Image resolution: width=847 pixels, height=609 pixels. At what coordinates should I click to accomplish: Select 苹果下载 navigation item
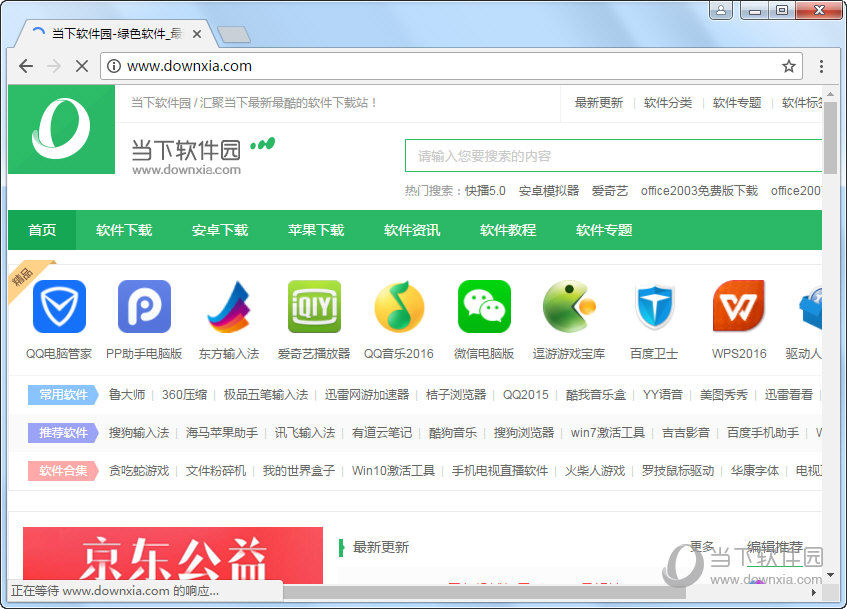coord(316,230)
